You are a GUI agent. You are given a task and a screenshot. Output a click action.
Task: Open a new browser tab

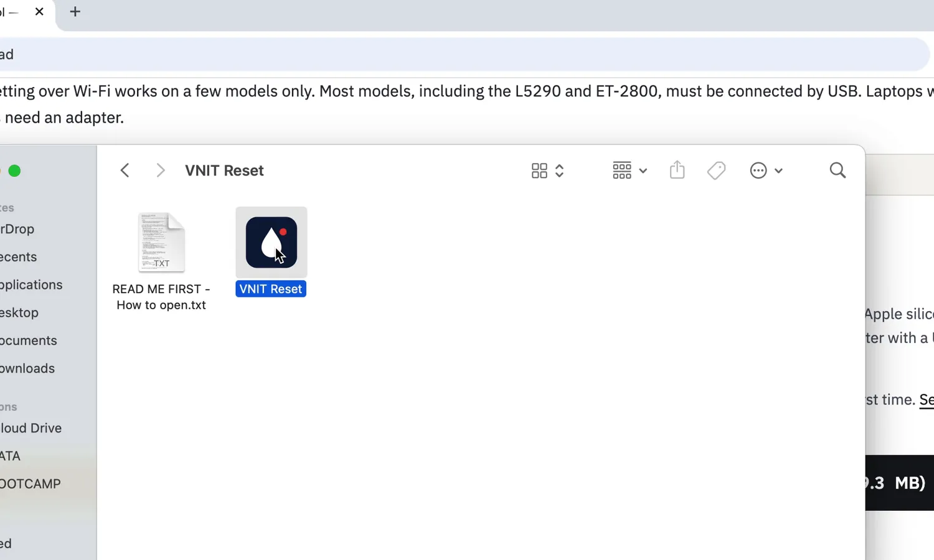(x=75, y=11)
